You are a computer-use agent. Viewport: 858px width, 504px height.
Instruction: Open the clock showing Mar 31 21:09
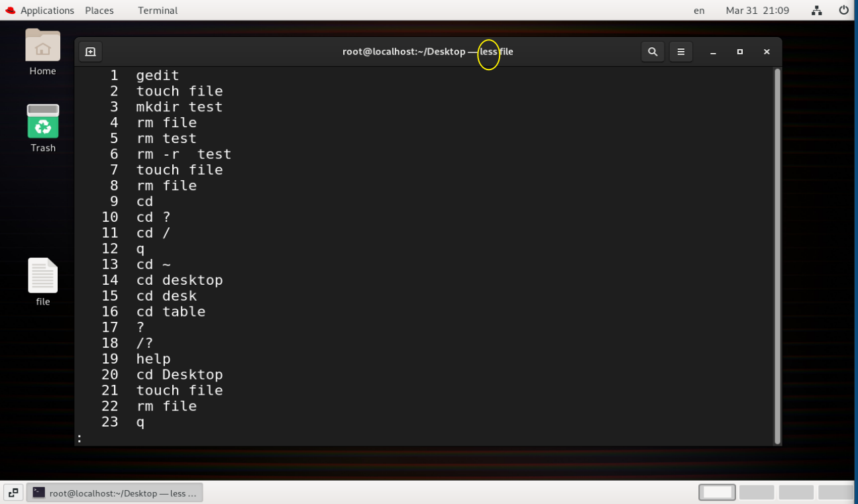[x=757, y=11]
